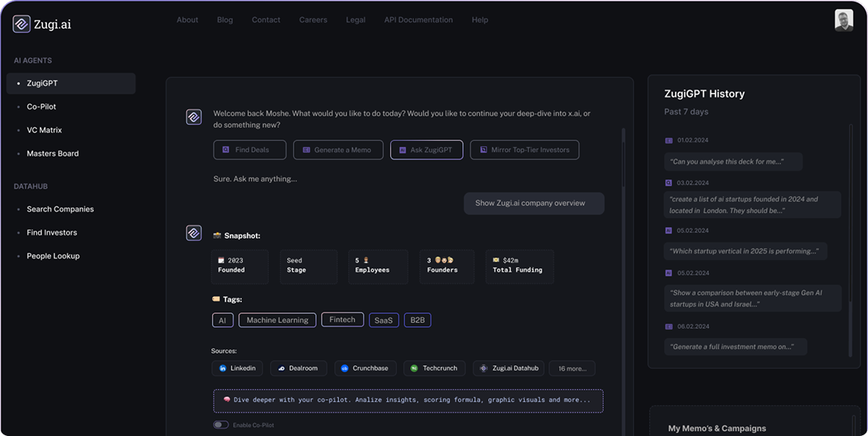Open history item 'Which startup vertical in 2025'

(x=746, y=251)
